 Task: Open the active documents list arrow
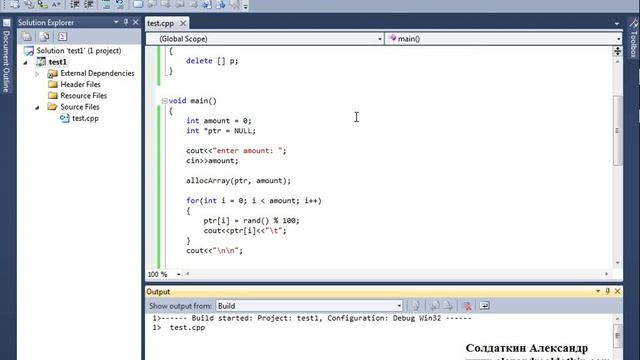point(617,24)
